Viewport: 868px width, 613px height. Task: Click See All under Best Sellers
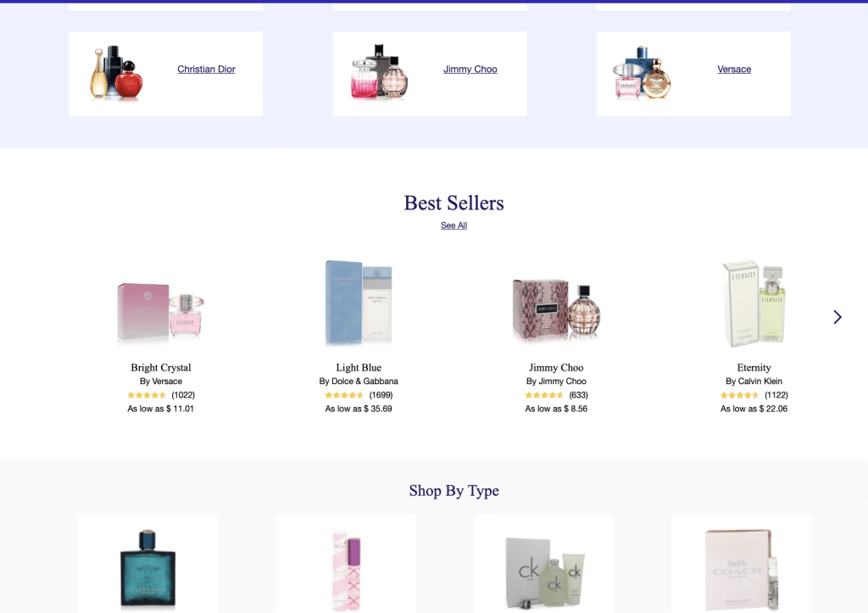454,226
